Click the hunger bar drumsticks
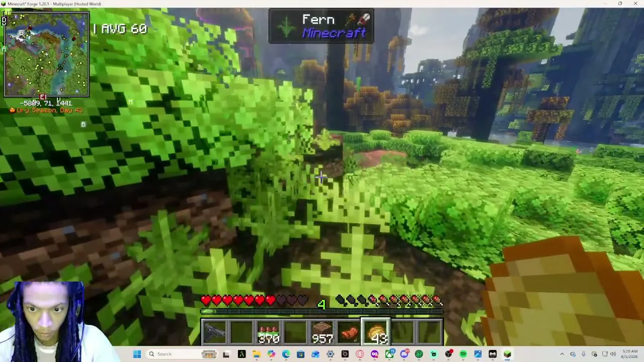This screenshot has height=362, width=644. 389,301
